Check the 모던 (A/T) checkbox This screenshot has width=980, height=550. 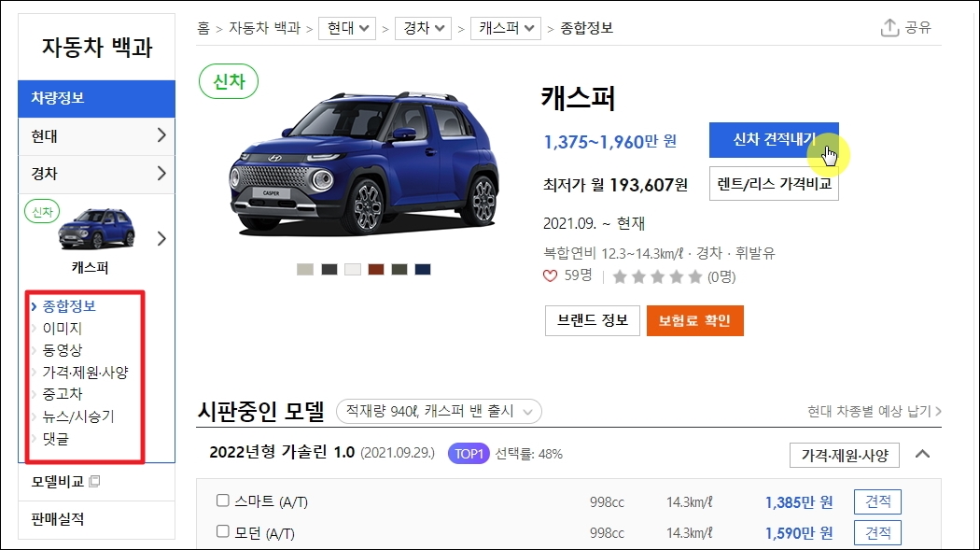pyautogui.click(x=222, y=531)
